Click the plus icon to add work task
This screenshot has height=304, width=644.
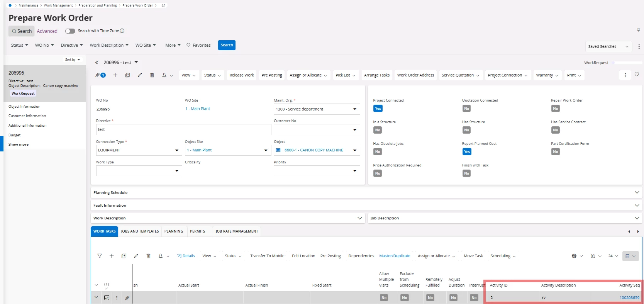pos(112,256)
